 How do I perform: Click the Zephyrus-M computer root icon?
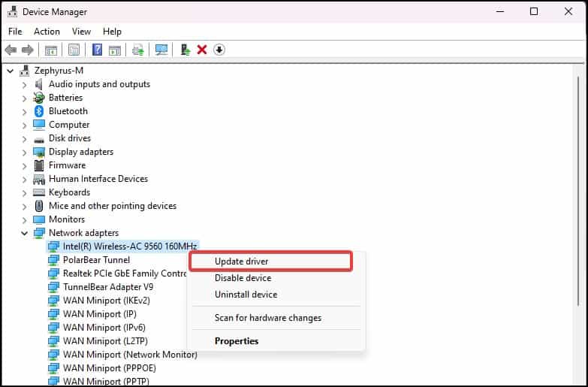[x=25, y=70]
